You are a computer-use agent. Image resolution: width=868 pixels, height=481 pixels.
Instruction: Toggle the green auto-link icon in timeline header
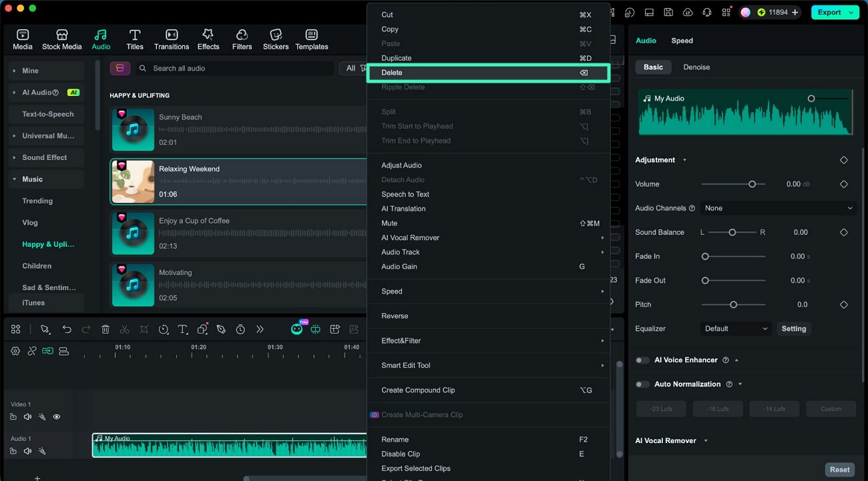(47, 351)
